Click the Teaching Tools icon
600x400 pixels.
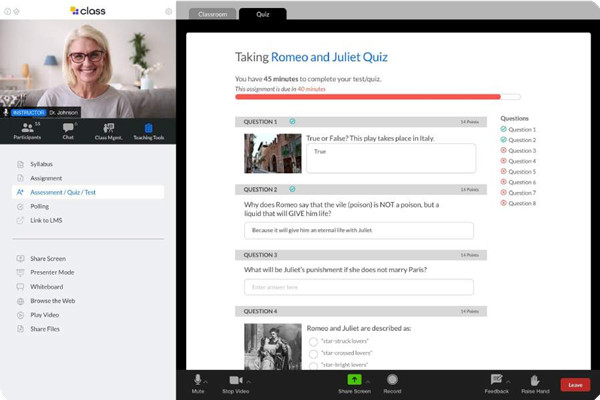[x=148, y=129]
